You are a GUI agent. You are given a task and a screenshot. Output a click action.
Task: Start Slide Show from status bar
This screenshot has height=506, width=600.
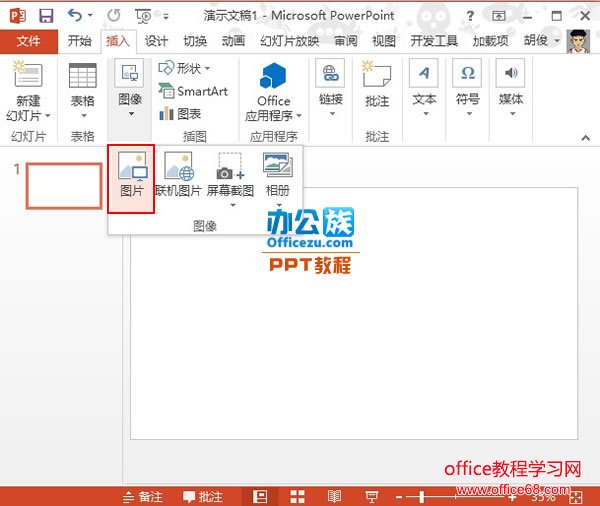click(371, 497)
